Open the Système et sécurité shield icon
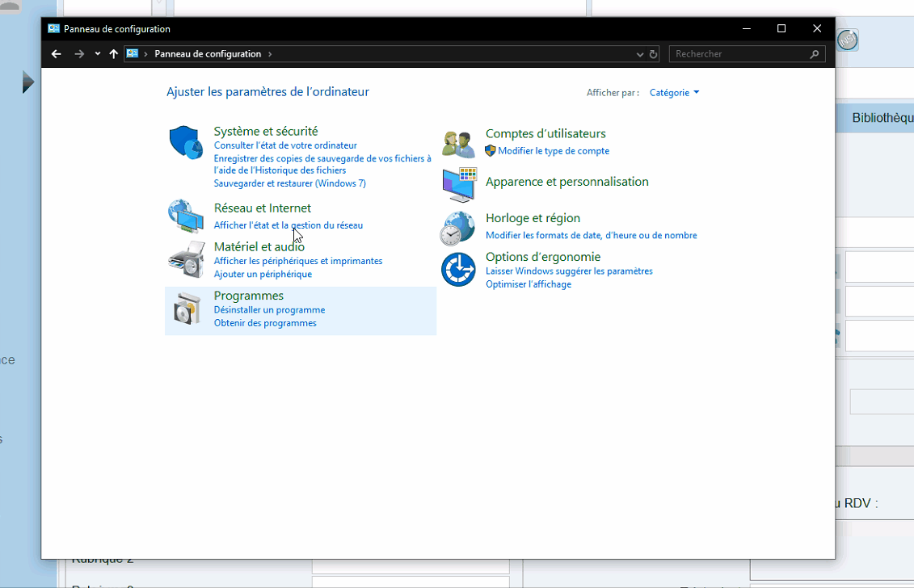Viewport: 914px width, 588px height. click(186, 142)
